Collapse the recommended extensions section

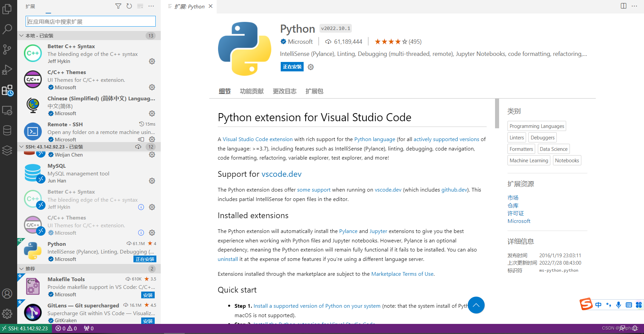point(22,269)
